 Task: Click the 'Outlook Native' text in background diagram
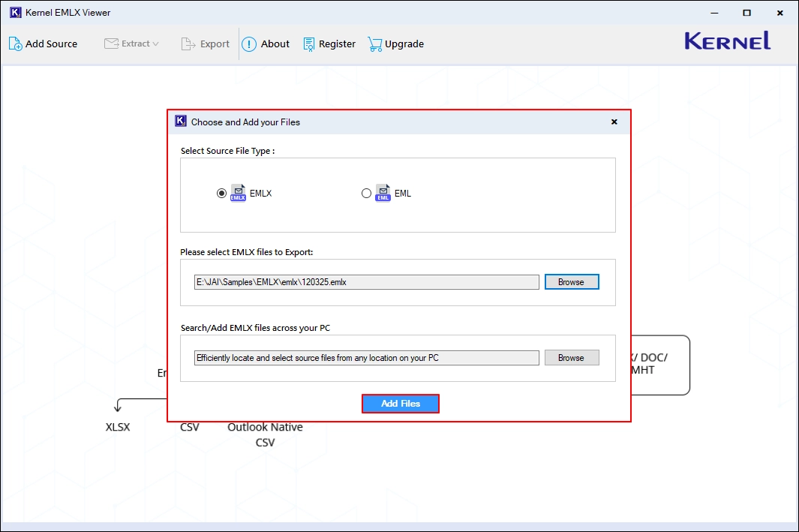pos(265,427)
